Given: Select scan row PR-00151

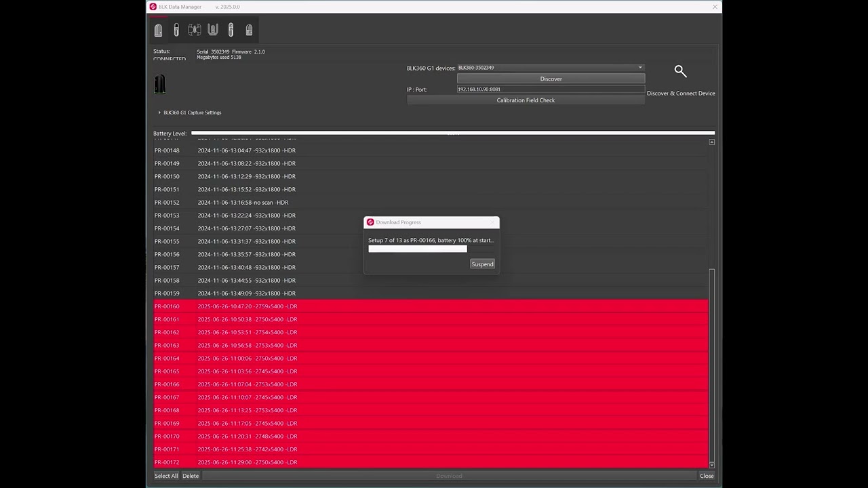Looking at the screenshot, I should click(431, 189).
